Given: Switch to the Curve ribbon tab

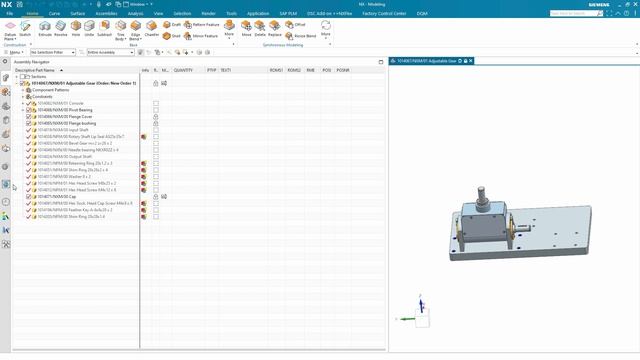Looking at the screenshot, I should [54, 13].
